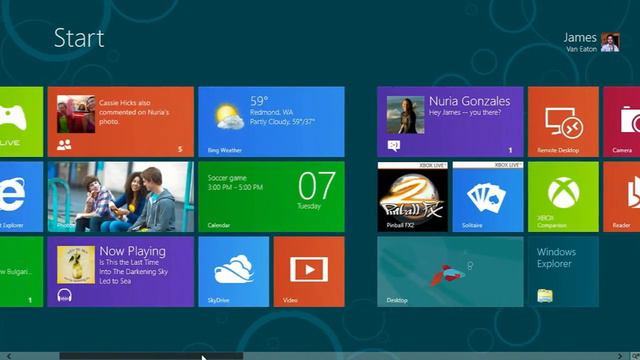The height and width of the screenshot is (360, 640).
Task: Open the Xbox Companion tile
Action: [563, 197]
